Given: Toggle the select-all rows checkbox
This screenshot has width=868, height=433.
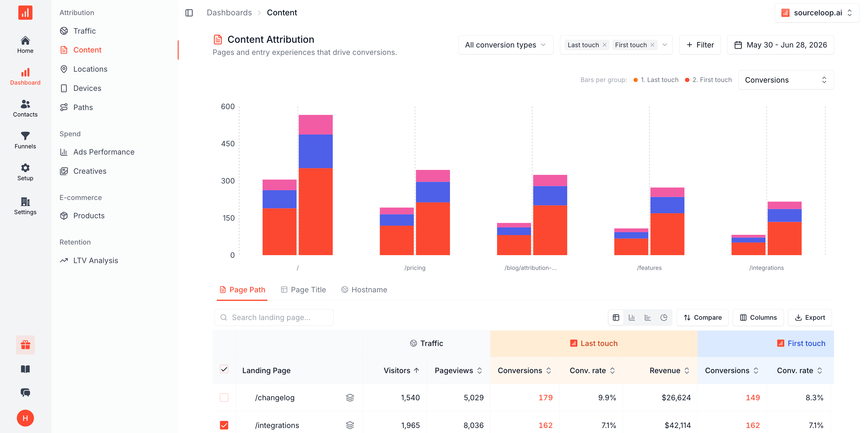Looking at the screenshot, I should click(x=224, y=369).
